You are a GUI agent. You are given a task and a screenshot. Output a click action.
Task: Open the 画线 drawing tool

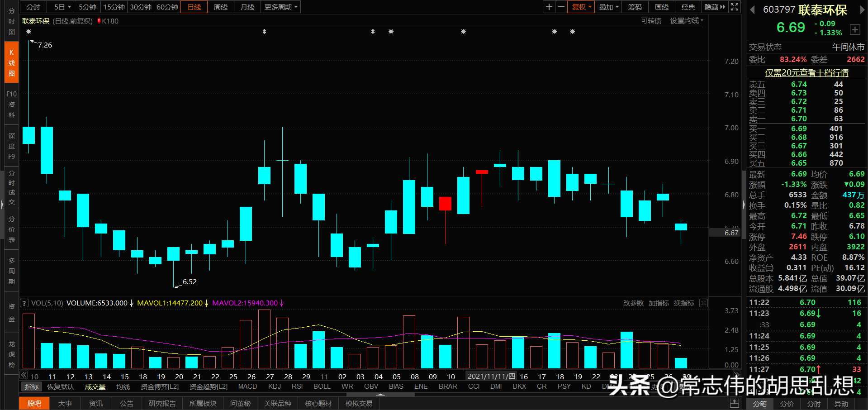661,7
